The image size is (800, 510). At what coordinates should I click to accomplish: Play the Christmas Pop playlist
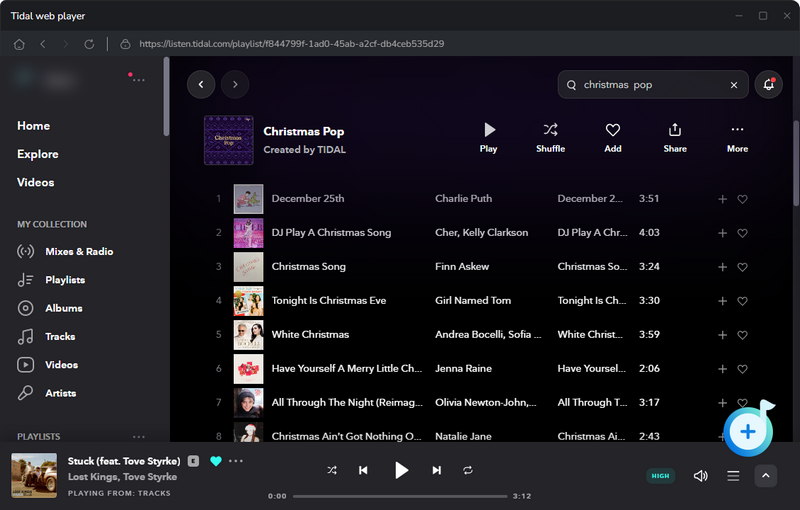pyautogui.click(x=488, y=138)
